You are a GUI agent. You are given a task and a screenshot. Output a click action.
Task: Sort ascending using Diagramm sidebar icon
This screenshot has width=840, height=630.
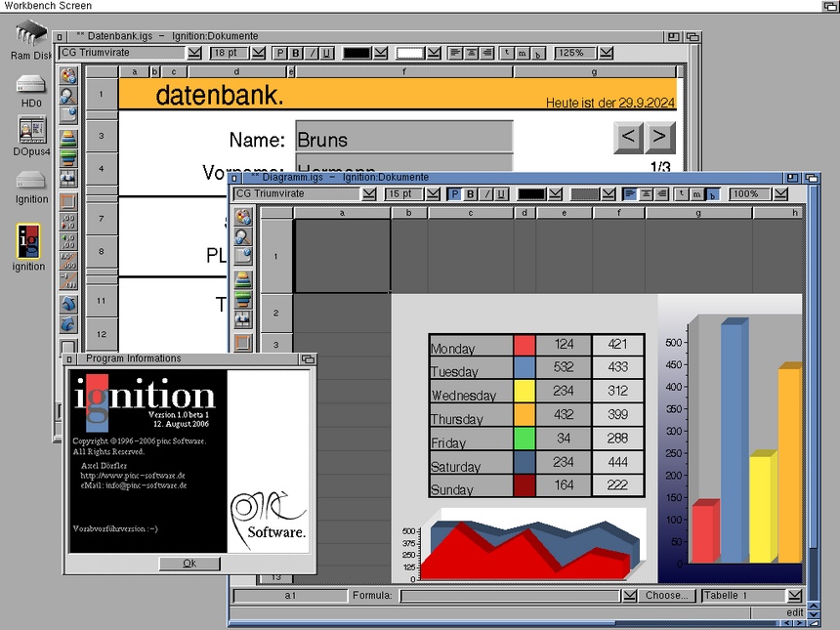tap(242, 280)
